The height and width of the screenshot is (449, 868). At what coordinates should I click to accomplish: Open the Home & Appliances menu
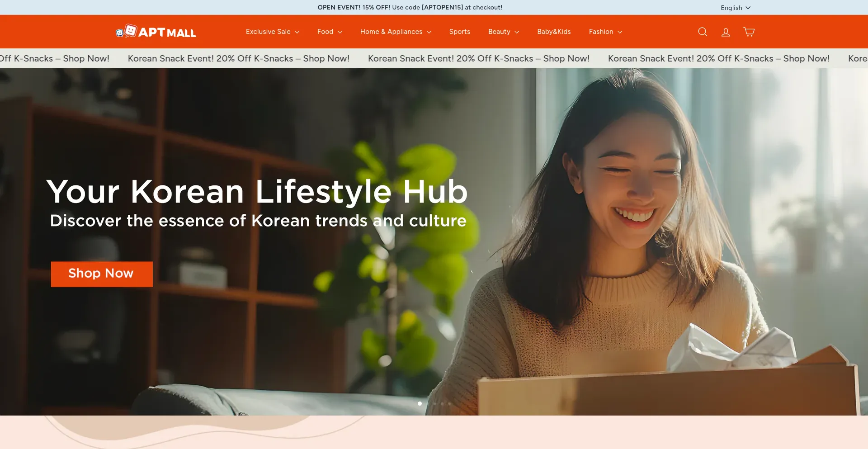click(396, 32)
